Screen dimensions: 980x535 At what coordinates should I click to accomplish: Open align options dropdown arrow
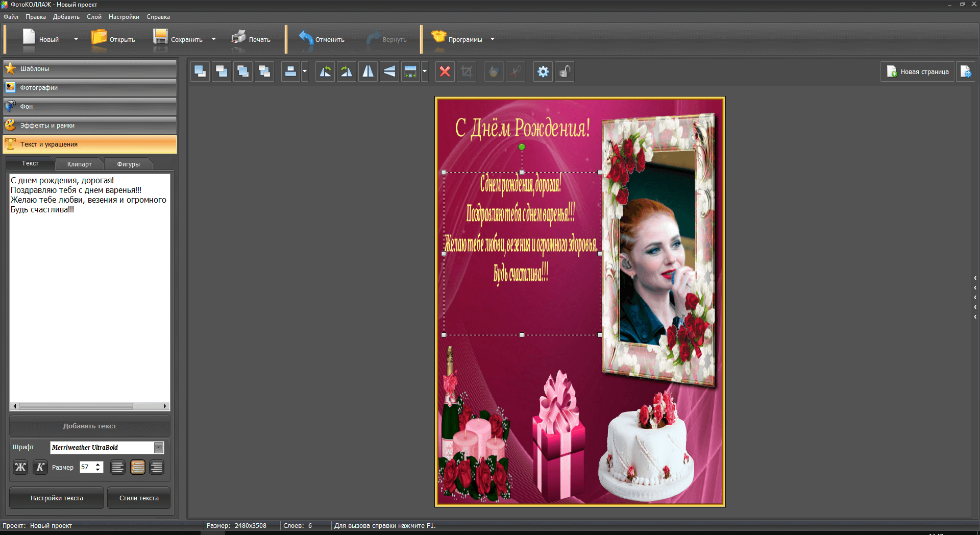tap(305, 71)
